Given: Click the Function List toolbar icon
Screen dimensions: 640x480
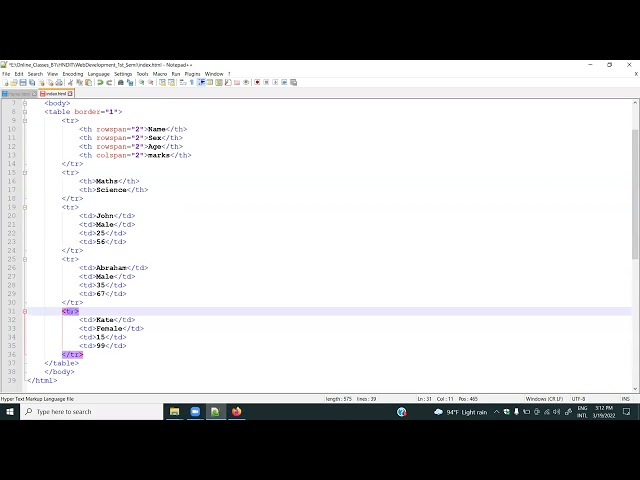Looking at the screenshot, I should 228,82.
